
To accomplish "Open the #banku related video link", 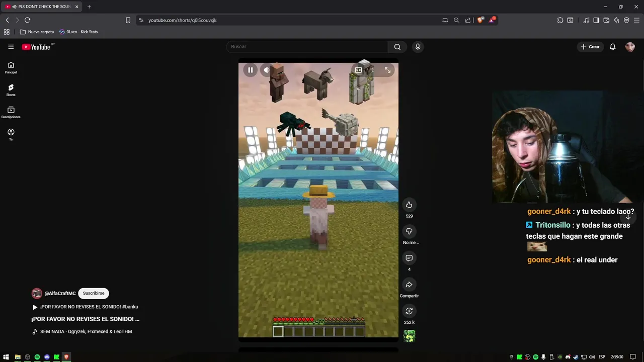I will tap(85, 307).
